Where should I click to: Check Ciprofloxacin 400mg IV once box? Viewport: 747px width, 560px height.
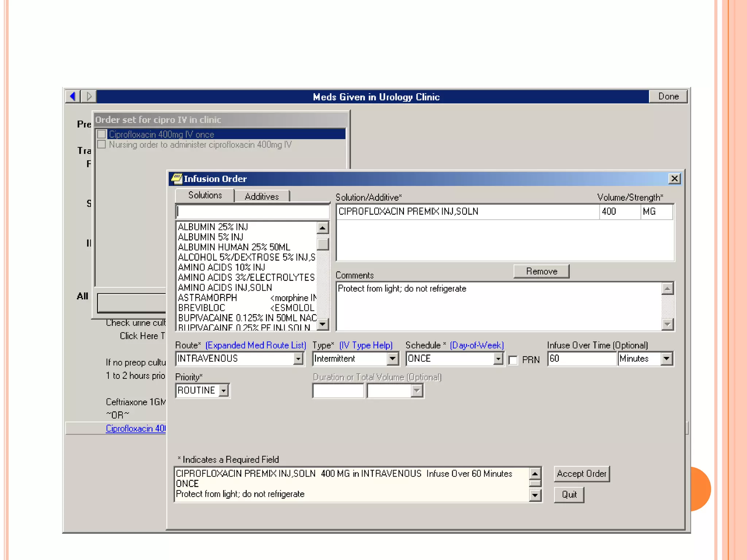click(x=102, y=134)
